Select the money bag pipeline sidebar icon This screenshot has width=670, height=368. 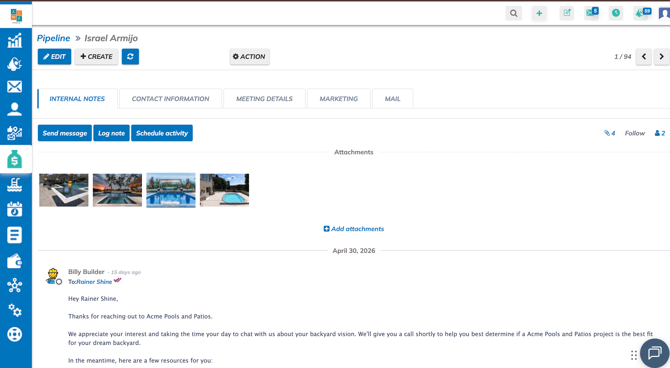pyautogui.click(x=15, y=159)
